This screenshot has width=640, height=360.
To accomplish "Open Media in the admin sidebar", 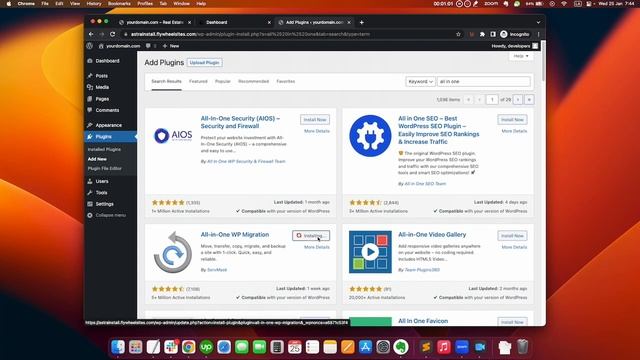I will pyautogui.click(x=102, y=87).
